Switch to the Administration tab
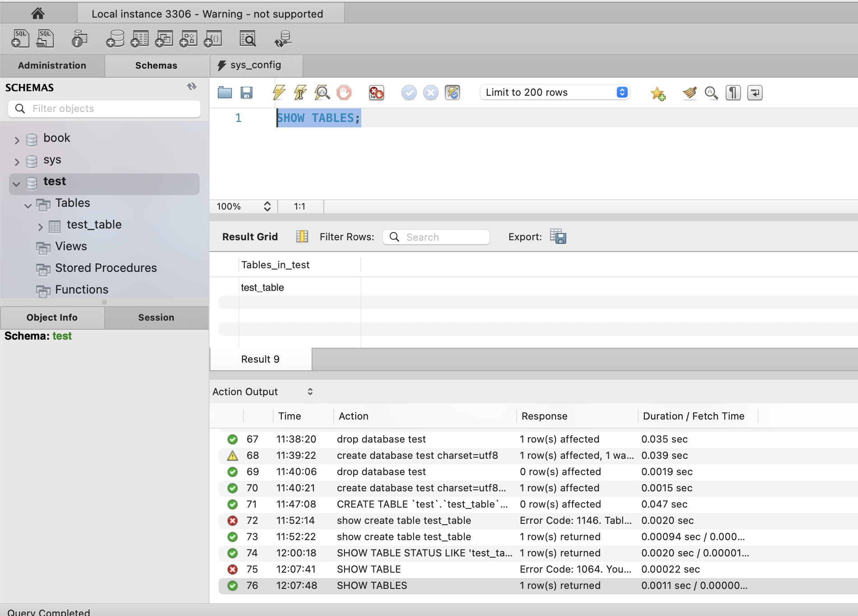The width and height of the screenshot is (858, 616). (x=52, y=65)
